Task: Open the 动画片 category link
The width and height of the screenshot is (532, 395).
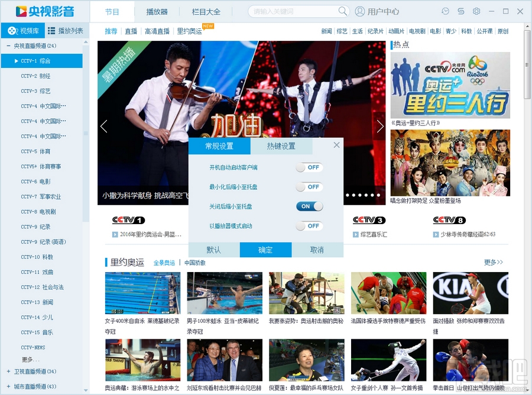Action: 396,31
